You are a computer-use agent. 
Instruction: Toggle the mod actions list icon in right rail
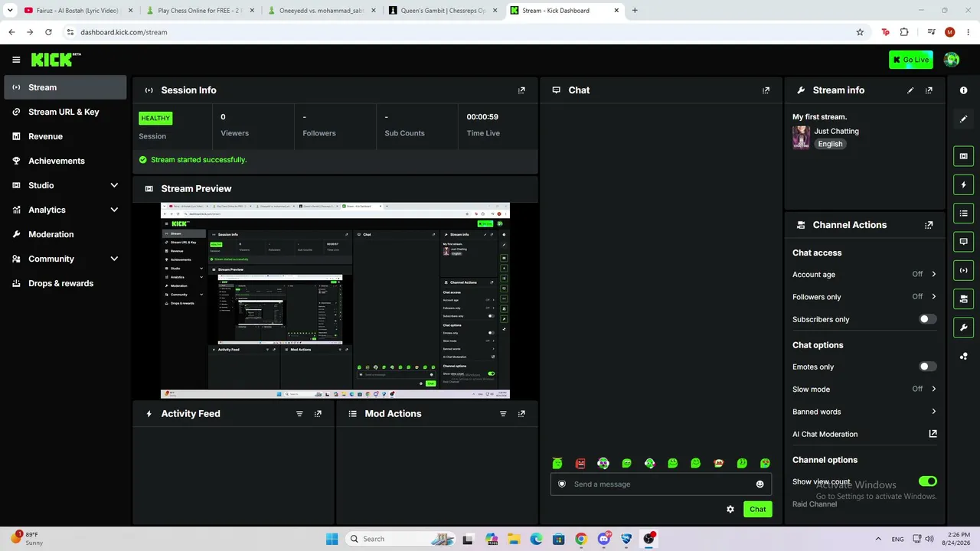coord(964,213)
